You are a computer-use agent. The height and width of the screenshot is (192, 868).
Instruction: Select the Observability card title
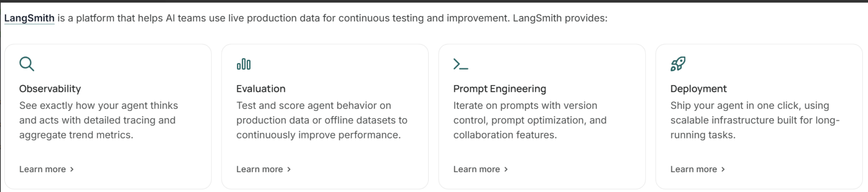click(x=50, y=89)
